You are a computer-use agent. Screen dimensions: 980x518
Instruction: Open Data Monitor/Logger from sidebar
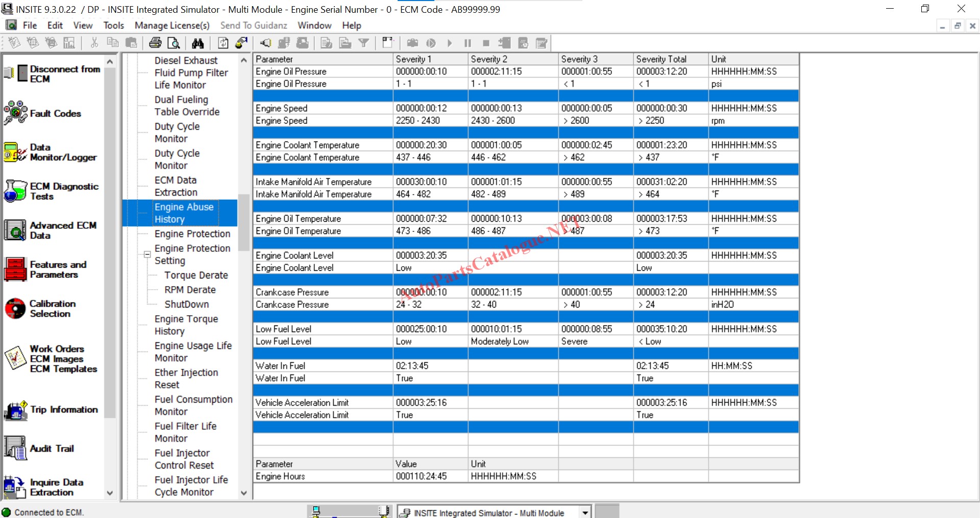(16, 152)
